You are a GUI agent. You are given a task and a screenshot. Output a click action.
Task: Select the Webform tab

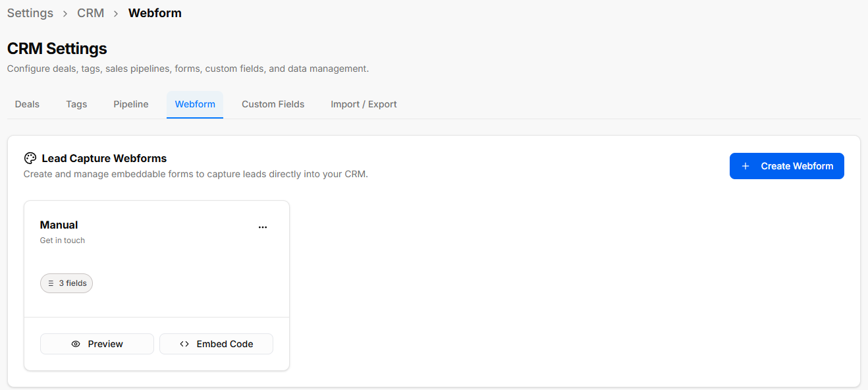[x=195, y=104]
